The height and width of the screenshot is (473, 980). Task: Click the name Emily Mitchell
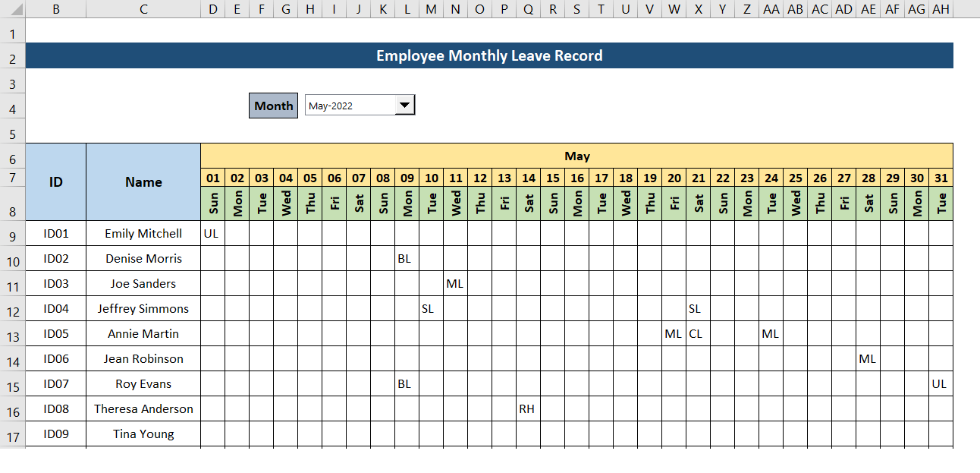tap(143, 233)
